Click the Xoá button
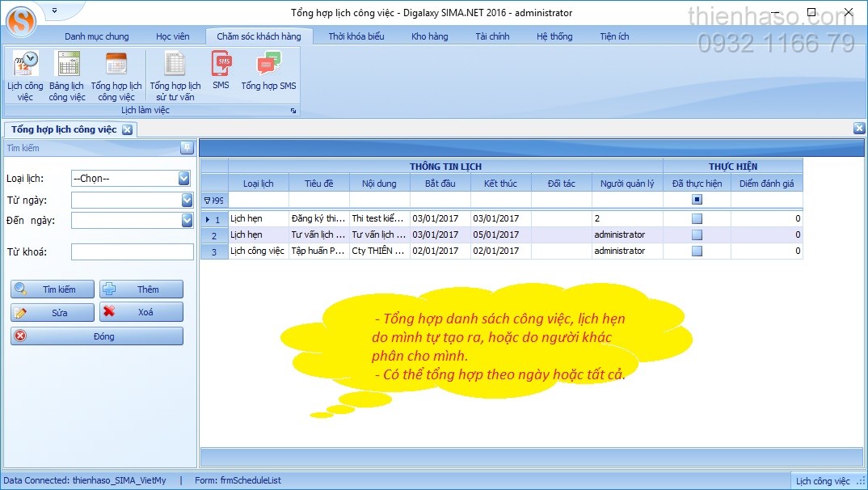The width and height of the screenshot is (868, 490). click(x=141, y=312)
